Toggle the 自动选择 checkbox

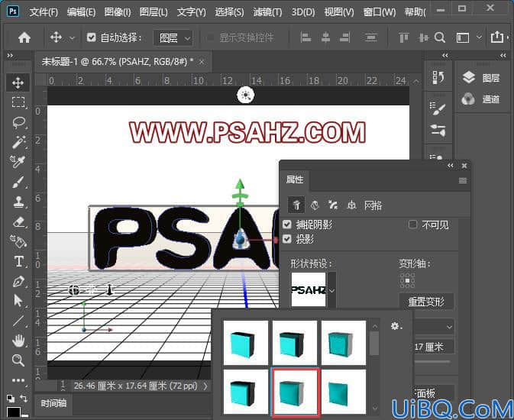(92, 37)
